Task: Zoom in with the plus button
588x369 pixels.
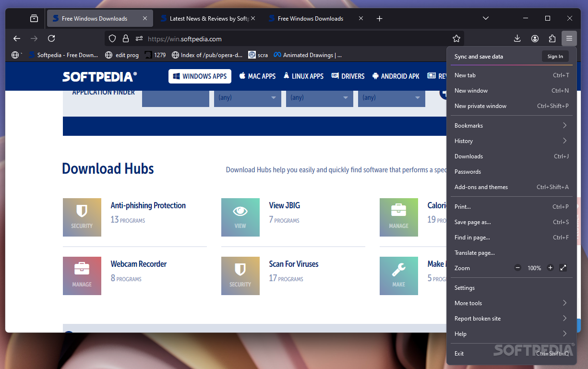Action: click(x=550, y=268)
